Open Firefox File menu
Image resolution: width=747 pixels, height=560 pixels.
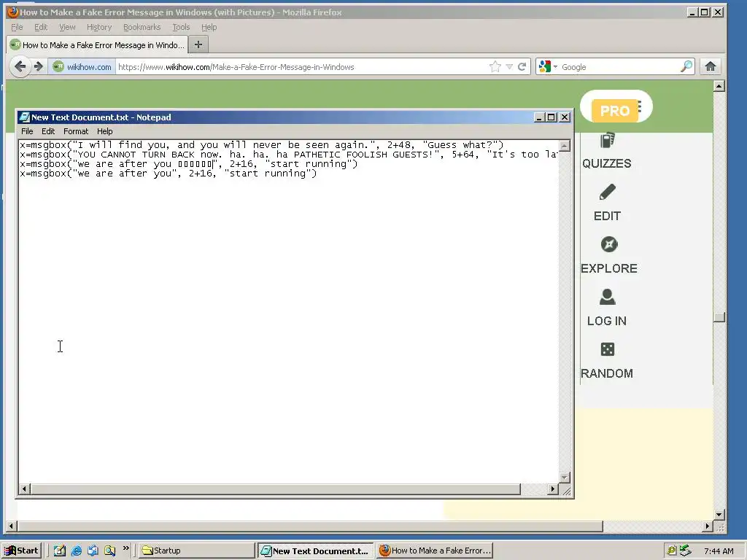click(x=17, y=27)
